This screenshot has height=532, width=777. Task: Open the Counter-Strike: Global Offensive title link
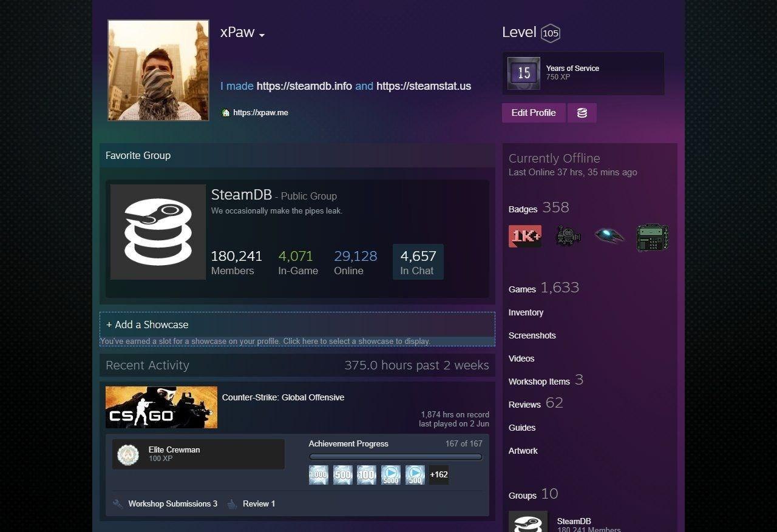tap(283, 397)
